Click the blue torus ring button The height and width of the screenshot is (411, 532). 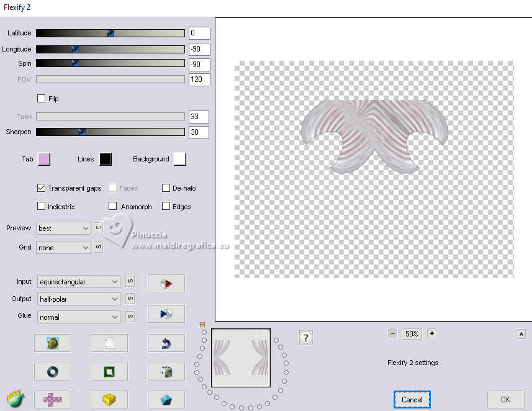click(53, 372)
